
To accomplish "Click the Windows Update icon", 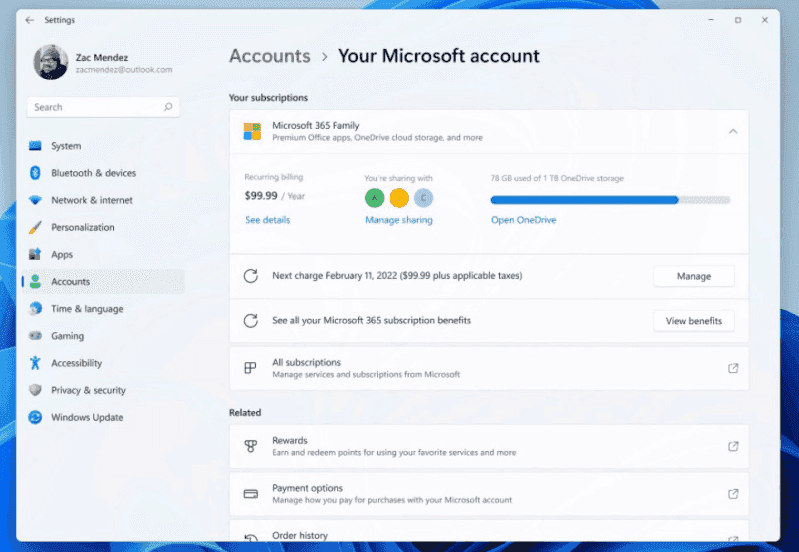I will pyautogui.click(x=35, y=417).
